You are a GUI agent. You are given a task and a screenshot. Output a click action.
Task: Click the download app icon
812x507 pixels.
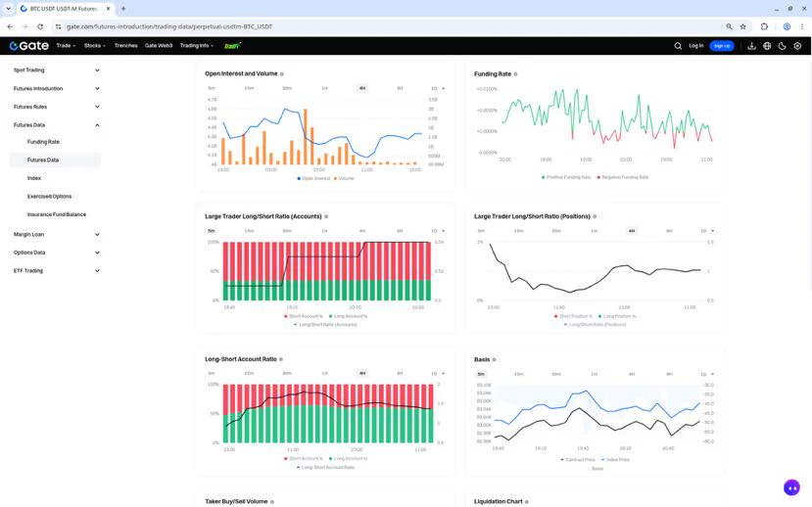point(751,46)
